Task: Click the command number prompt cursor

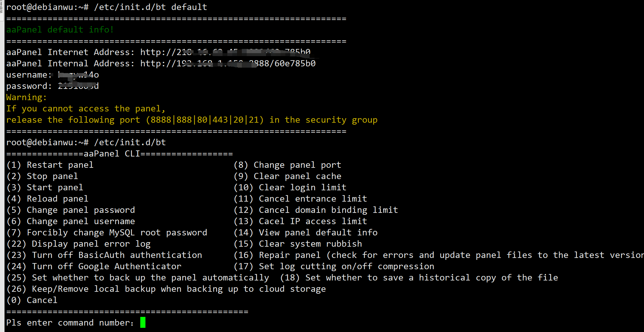Action: 143,322
